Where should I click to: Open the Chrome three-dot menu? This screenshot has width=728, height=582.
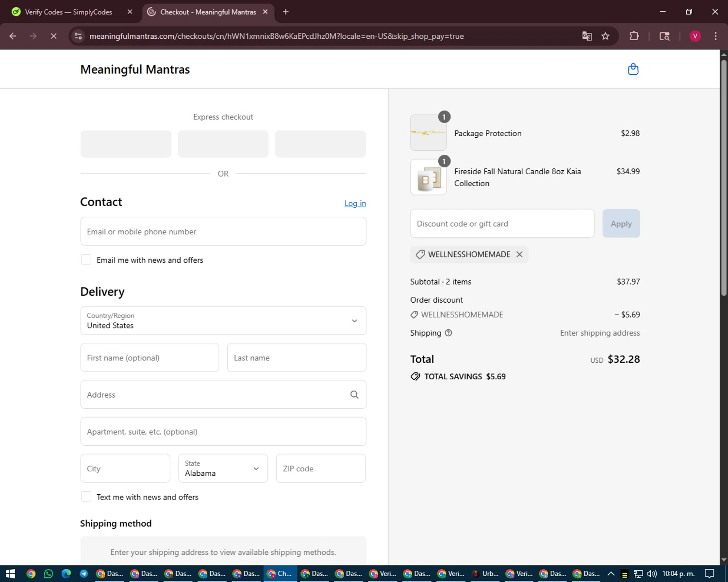(x=715, y=36)
